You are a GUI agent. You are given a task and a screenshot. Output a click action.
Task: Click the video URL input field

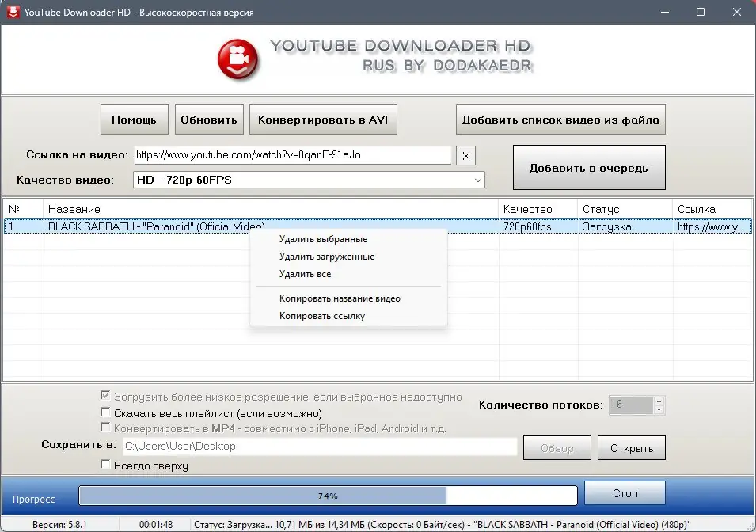point(292,155)
